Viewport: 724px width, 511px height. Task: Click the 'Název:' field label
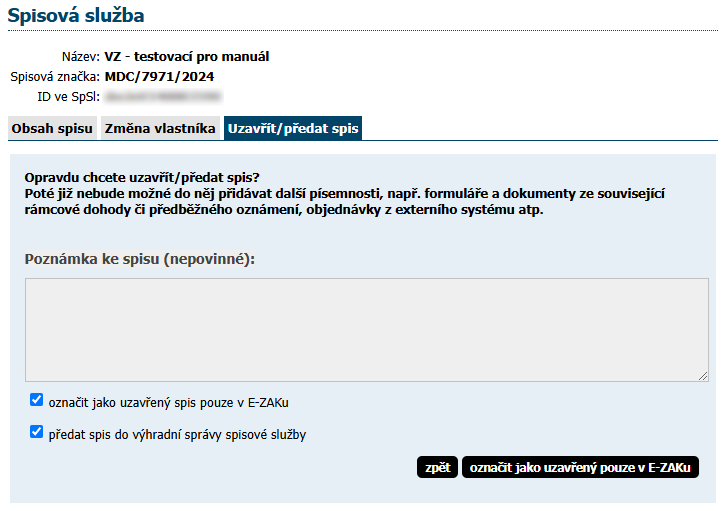tap(80, 56)
